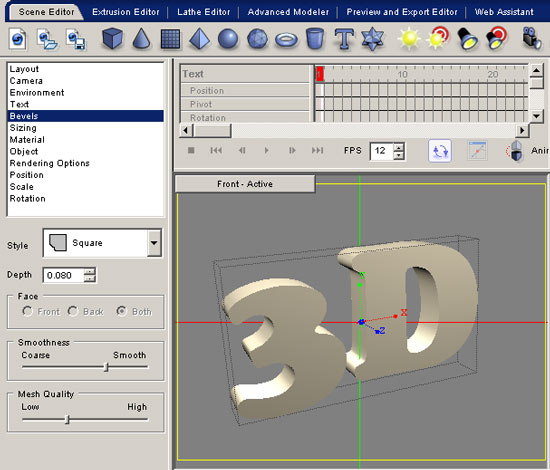Adjust the Smoothness slider handle
The image size is (550, 470).
[106, 367]
